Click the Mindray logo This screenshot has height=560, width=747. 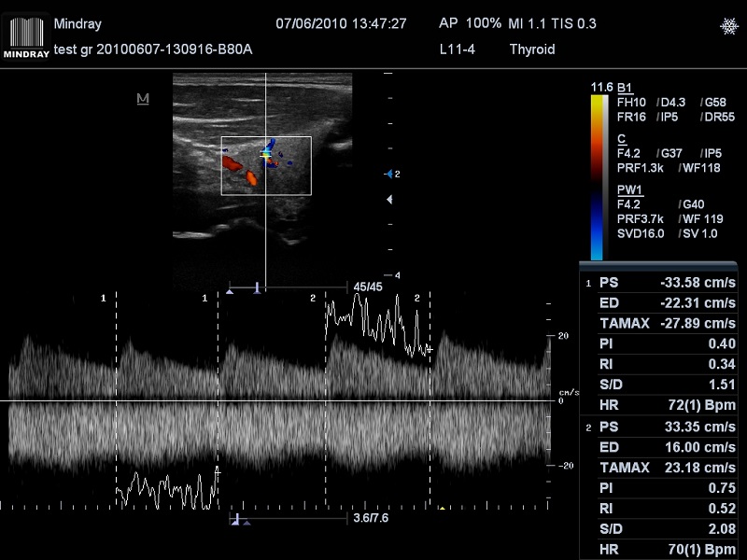[x=27, y=35]
